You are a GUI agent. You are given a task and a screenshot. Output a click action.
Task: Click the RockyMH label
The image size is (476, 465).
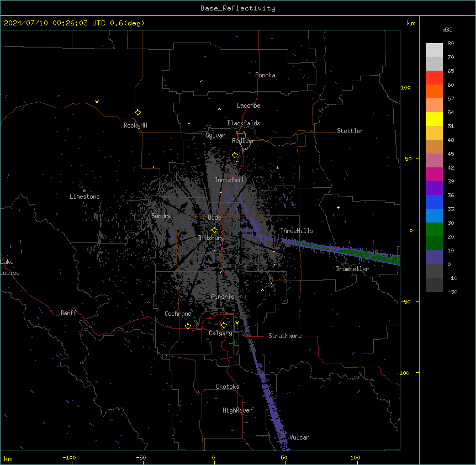coord(135,125)
